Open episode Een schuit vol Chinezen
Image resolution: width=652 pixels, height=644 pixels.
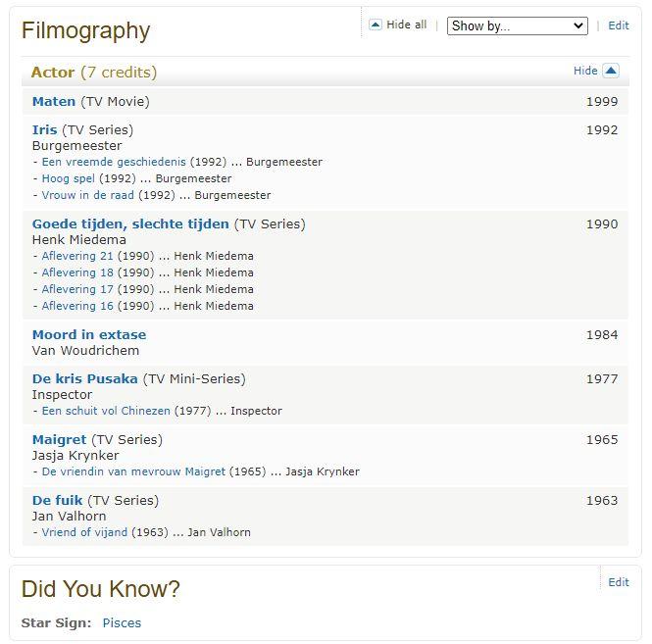(106, 411)
